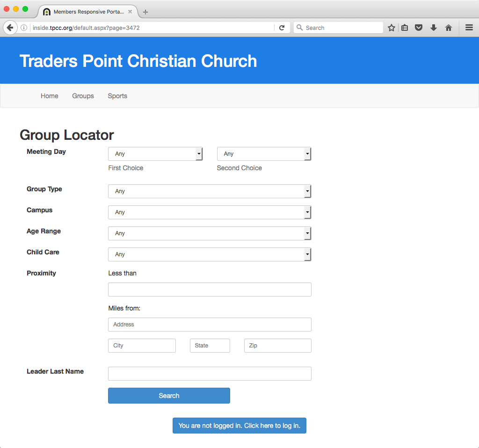Open the Second Choice meeting day dropdown
479x448 pixels.
coord(264,154)
